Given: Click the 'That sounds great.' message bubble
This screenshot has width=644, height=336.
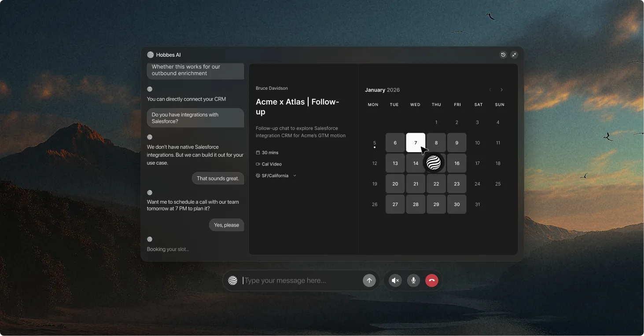Looking at the screenshot, I should (x=218, y=178).
